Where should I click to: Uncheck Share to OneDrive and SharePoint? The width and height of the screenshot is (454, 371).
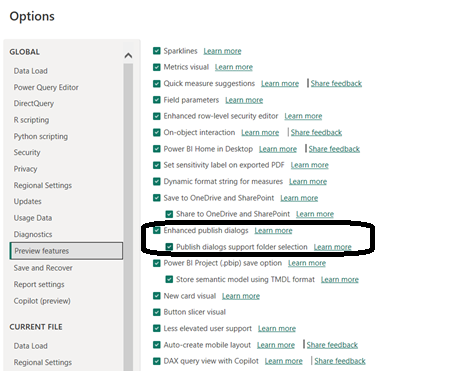pos(169,214)
